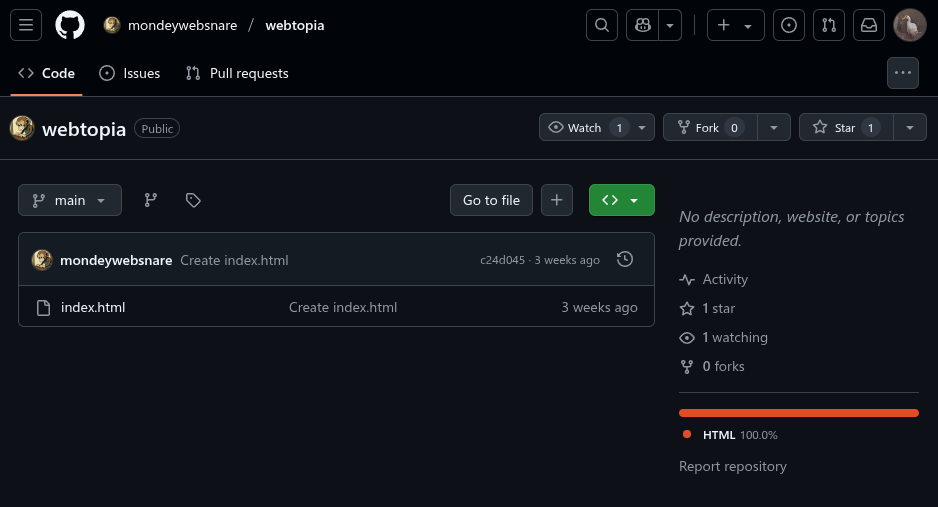Open the additional navigation options ellipsis
This screenshot has height=507, width=938.
point(903,73)
